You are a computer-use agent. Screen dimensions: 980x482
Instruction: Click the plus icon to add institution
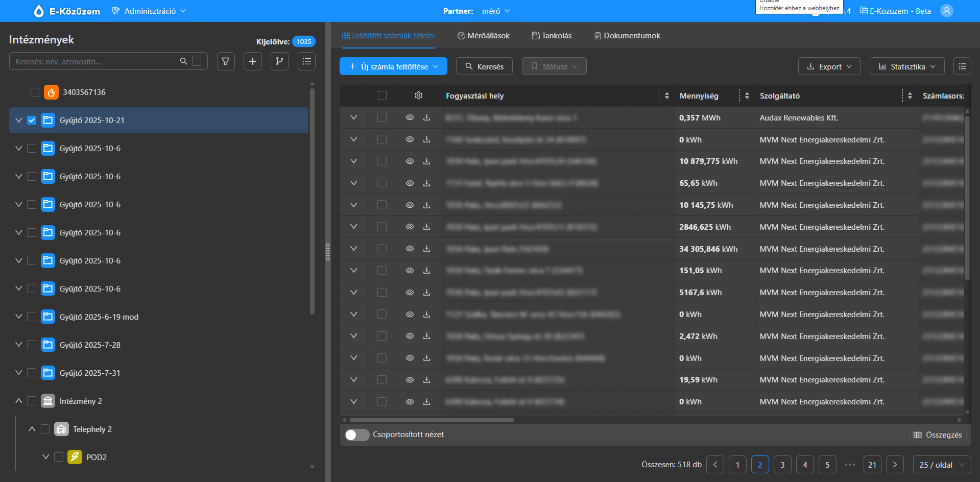pos(252,61)
